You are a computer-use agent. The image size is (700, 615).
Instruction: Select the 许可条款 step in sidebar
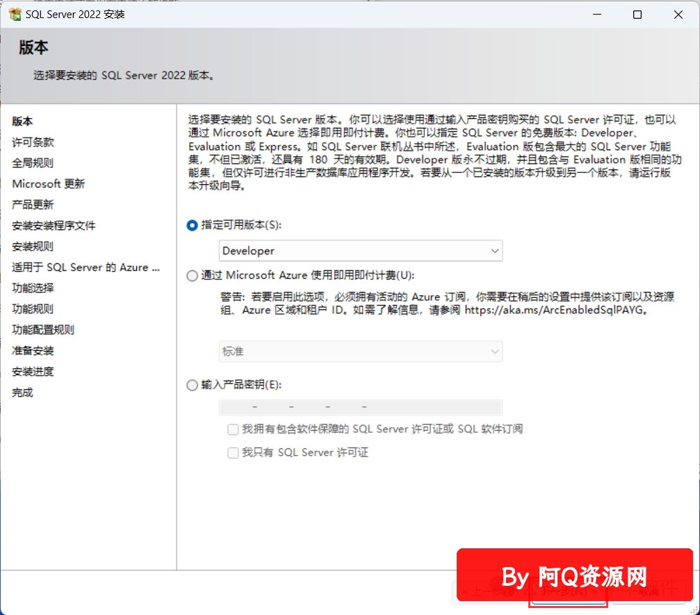pyautogui.click(x=33, y=142)
